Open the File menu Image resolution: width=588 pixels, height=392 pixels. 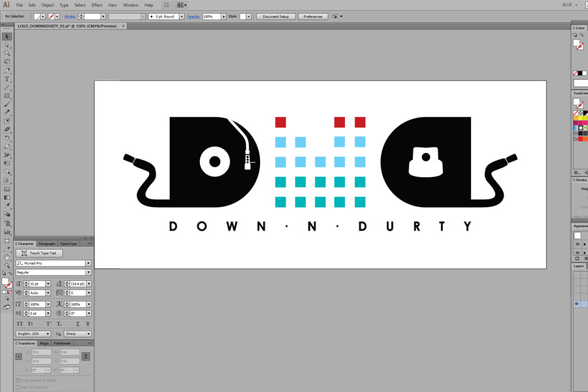coord(20,5)
